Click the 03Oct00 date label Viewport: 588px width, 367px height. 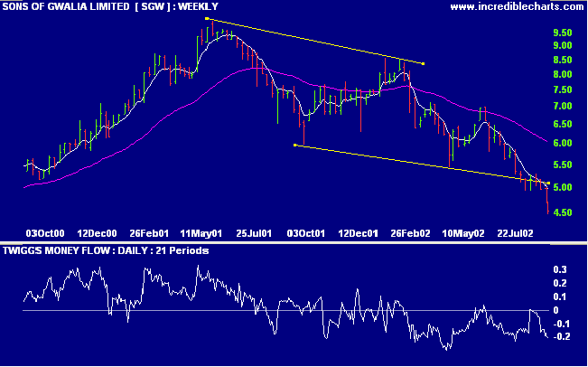tap(45, 233)
